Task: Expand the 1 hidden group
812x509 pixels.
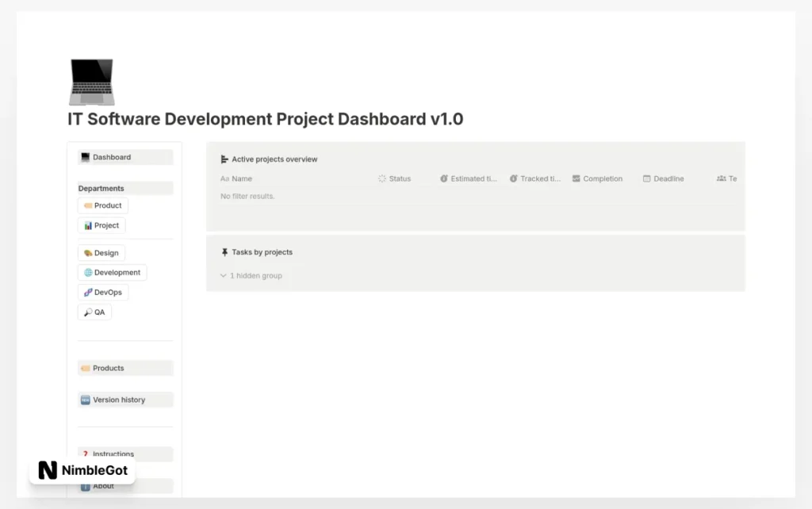Action: [x=251, y=276]
